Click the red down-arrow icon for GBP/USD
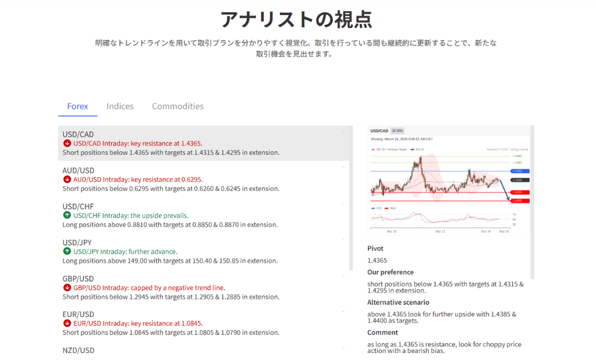The height and width of the screenshot is (364, 596). pyautogui.click(x=67, y=288)
